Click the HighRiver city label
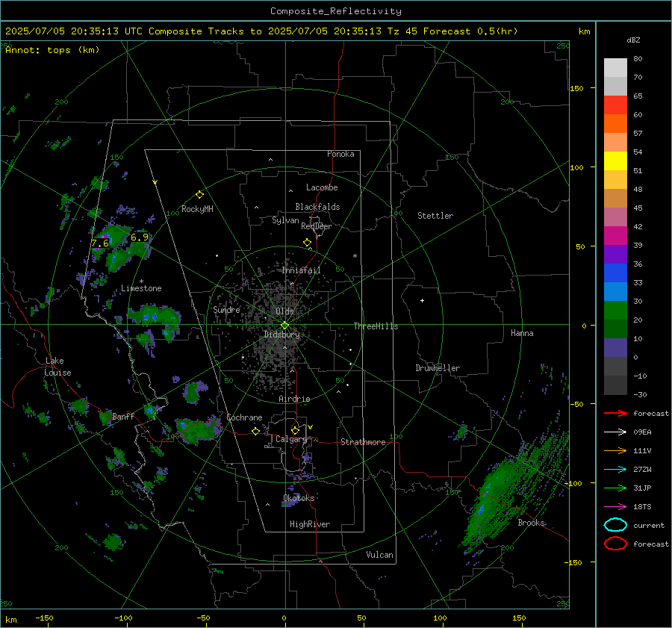Screen dimensions: 672x628 [310, 524]
